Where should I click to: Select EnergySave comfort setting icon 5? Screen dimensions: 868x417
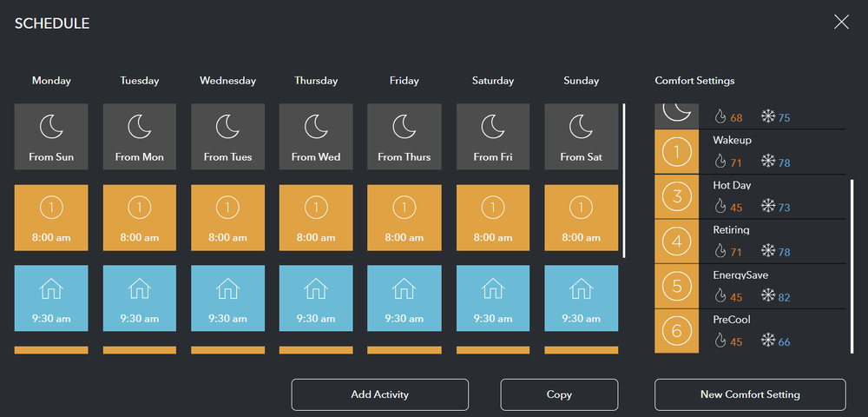[676, 287]
